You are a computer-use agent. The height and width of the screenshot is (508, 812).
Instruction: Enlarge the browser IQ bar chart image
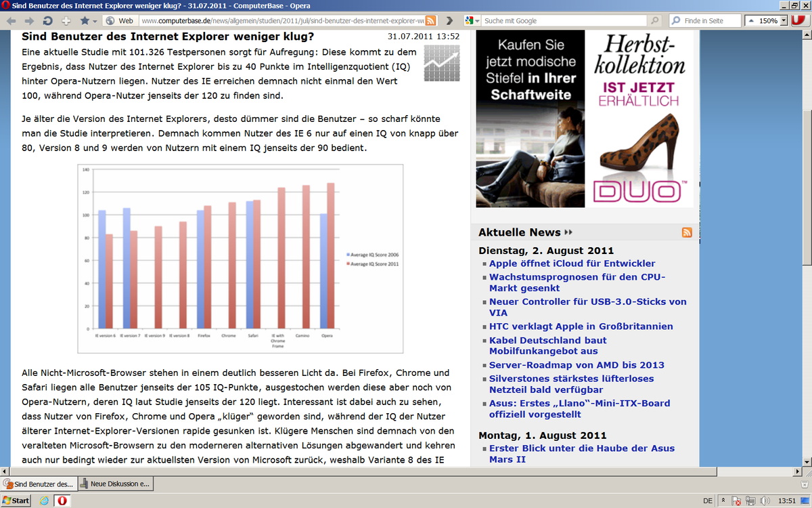240,259
